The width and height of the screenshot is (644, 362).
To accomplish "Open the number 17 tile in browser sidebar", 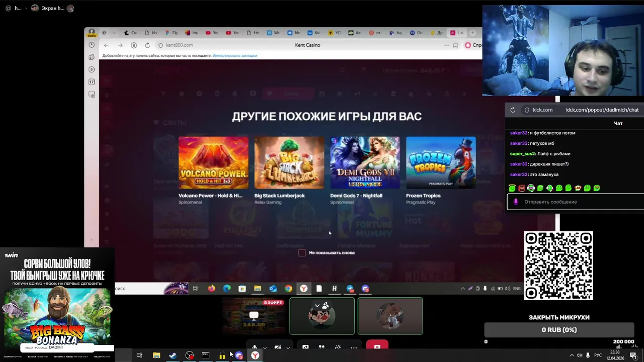I will pos(92,81).
